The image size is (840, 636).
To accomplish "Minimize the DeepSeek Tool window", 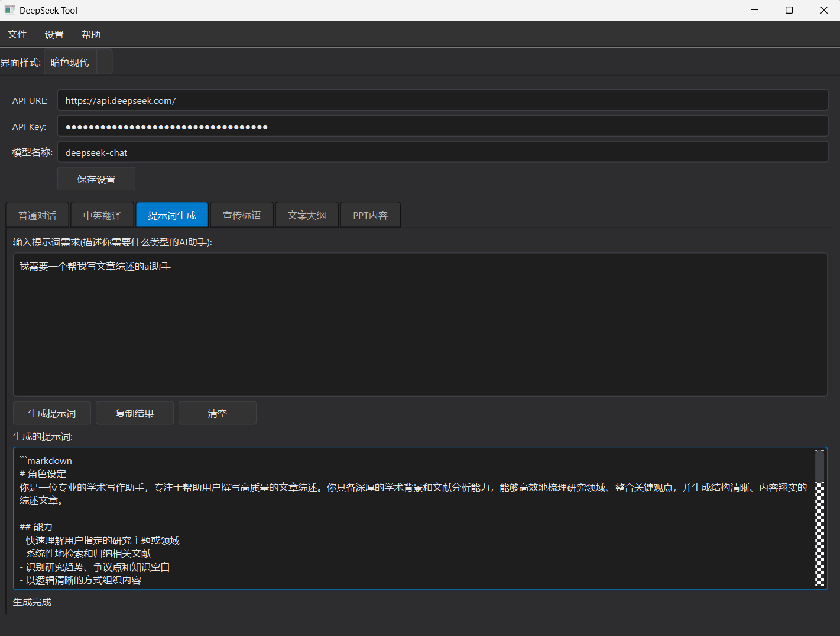I will click(x=755, y=10).
